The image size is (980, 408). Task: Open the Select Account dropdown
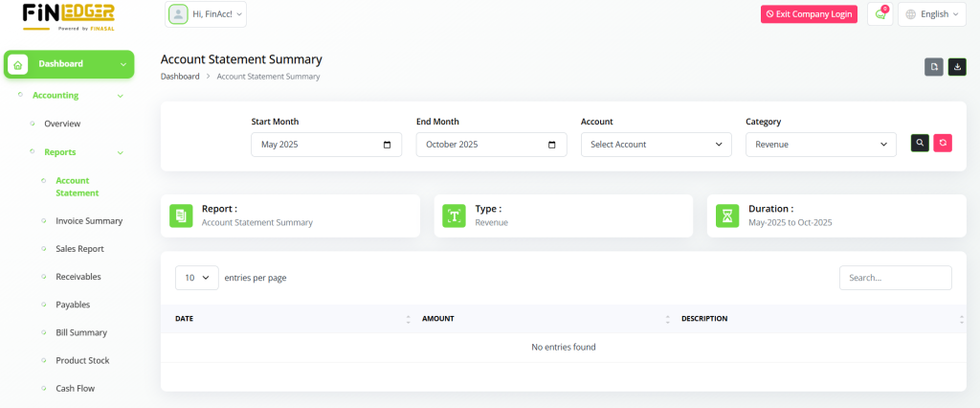(656, 145)
